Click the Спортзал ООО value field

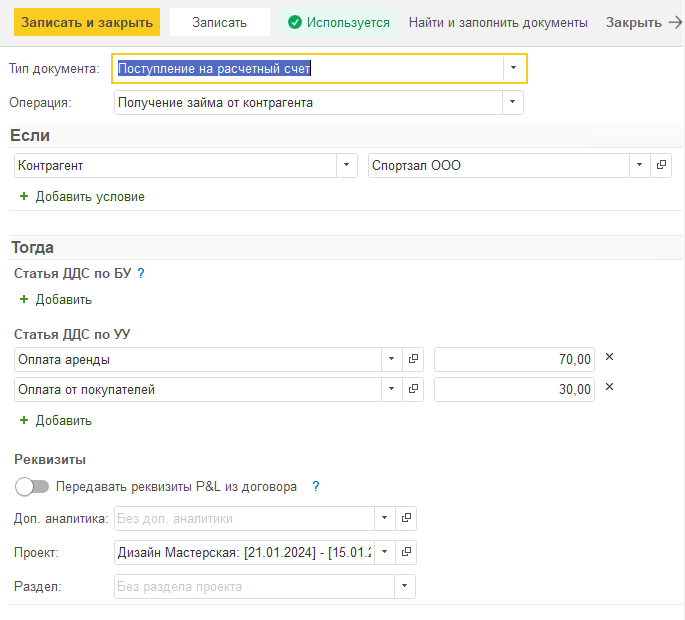(499, 165)
